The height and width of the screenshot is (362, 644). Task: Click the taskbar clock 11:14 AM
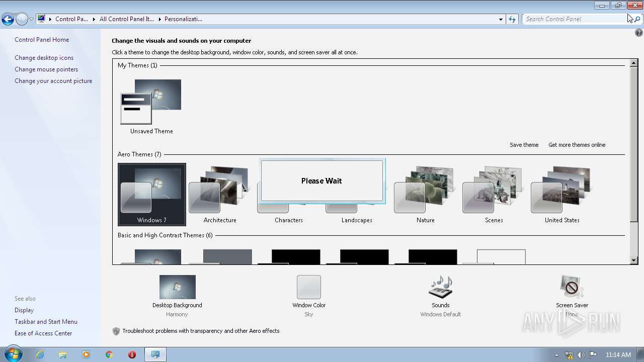618,355
